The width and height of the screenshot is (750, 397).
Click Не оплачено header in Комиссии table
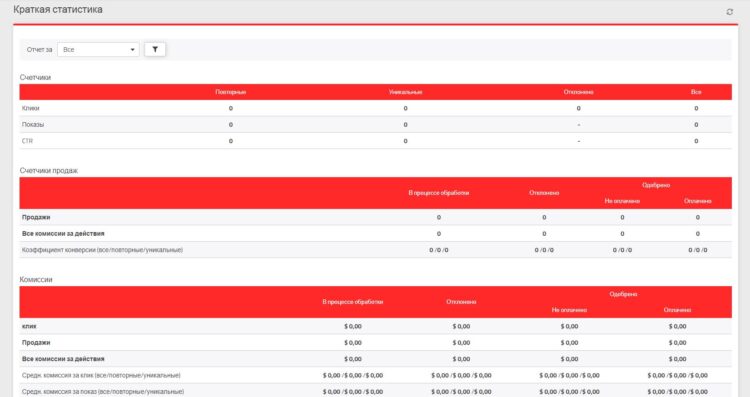[569, 310]
